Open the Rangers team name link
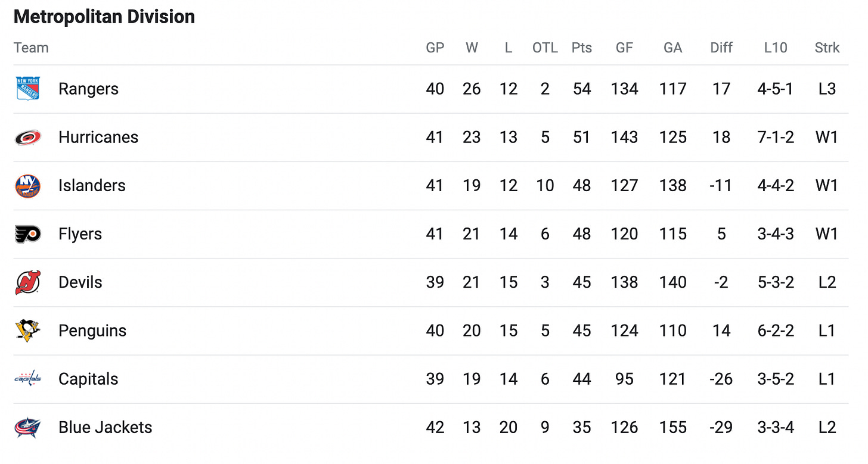The height and width of the screenshot is (464, 868). (88, 89)
